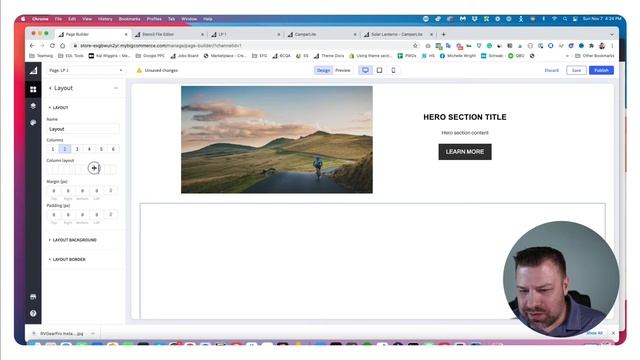Set Columns to 6
The image size is (640, 360).
113,149
